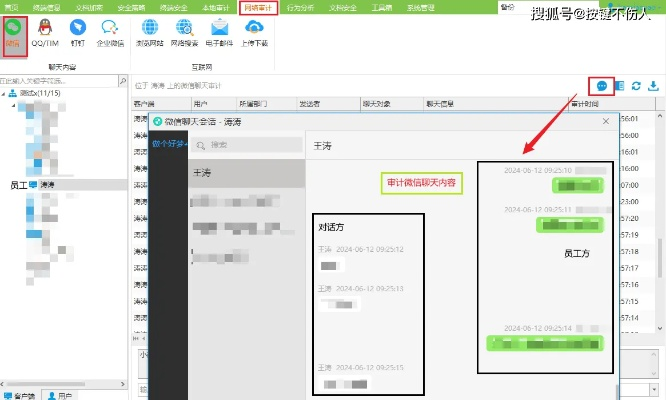The height and width of the screenshot is (400, 666).
Task: Open the chat session bubble icon
Action: 601,86
